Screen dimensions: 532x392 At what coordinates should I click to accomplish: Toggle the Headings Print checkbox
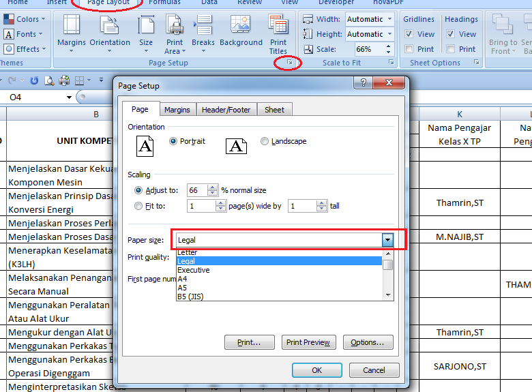point(451,49)
